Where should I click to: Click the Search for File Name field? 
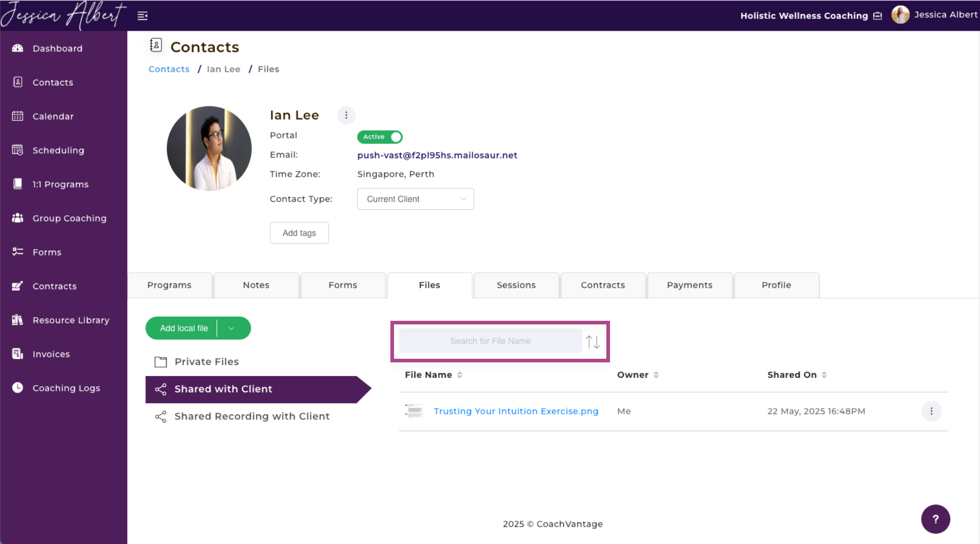(490, 341)
